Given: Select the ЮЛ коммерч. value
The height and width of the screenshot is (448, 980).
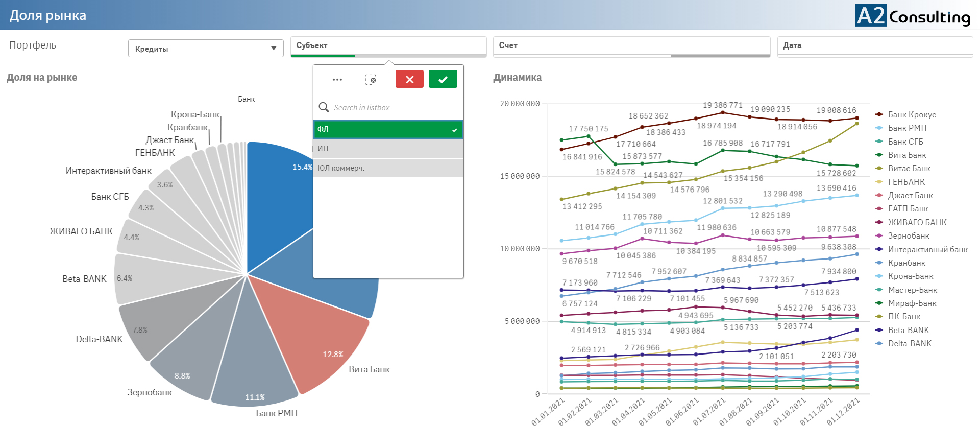Looking at the screenshot, I should click(x=388, y=168).
